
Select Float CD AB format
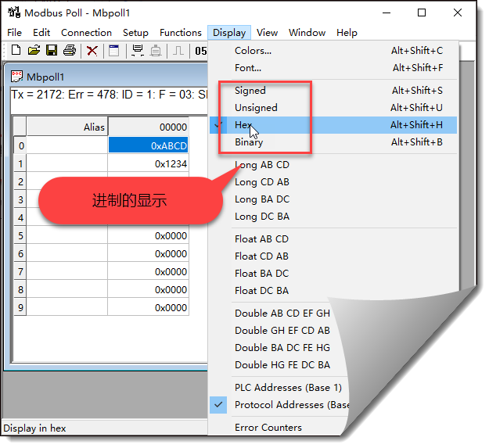click(333, 256)
